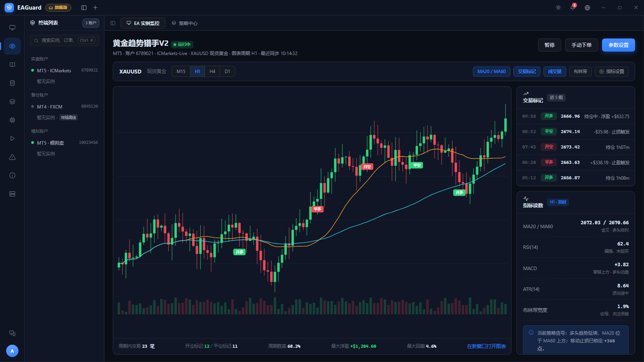Collapse panel icon left of EA 实例监控 tab
The height and width of the screenshot is (362, 644).
coord(113,23)
